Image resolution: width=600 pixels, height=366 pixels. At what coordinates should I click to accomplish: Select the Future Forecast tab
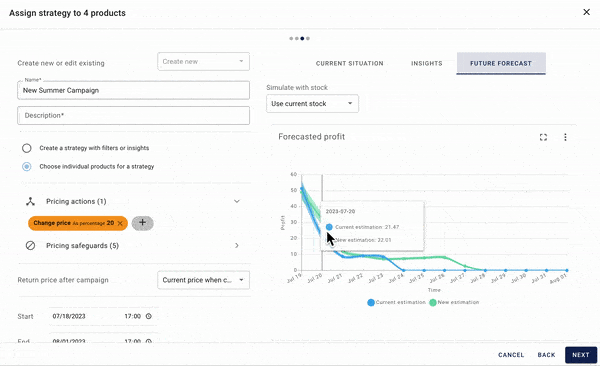[x=501, y=63]
